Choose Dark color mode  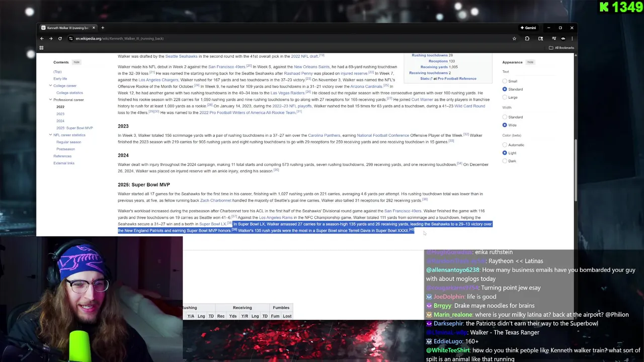[x=505, y=161]
